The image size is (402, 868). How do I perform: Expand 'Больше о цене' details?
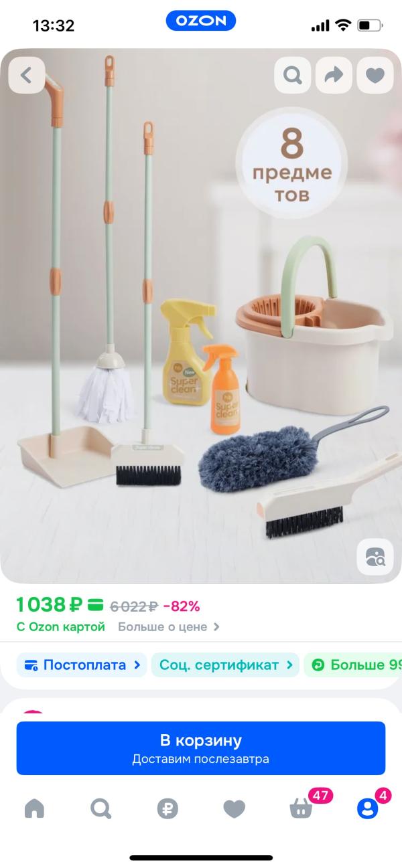[169, 627]
